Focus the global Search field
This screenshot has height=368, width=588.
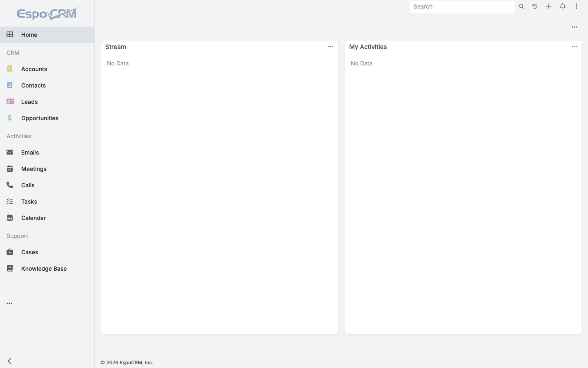coord(462,7)
